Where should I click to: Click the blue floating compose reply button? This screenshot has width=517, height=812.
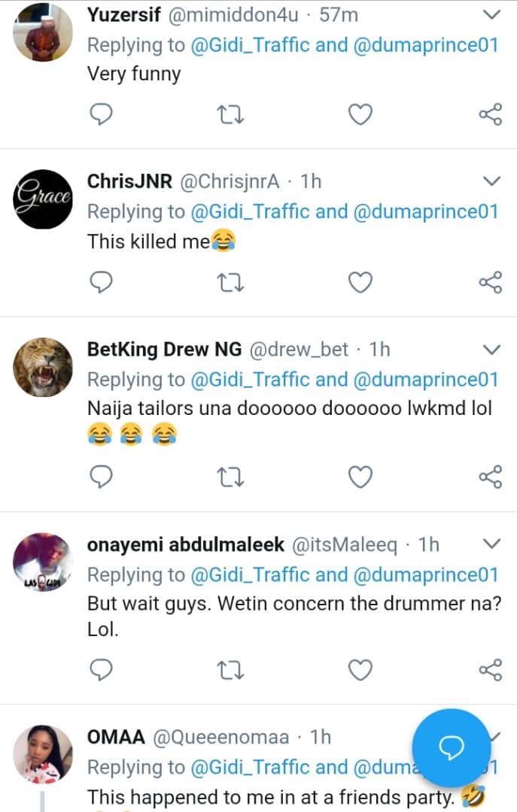pos(452,747)
